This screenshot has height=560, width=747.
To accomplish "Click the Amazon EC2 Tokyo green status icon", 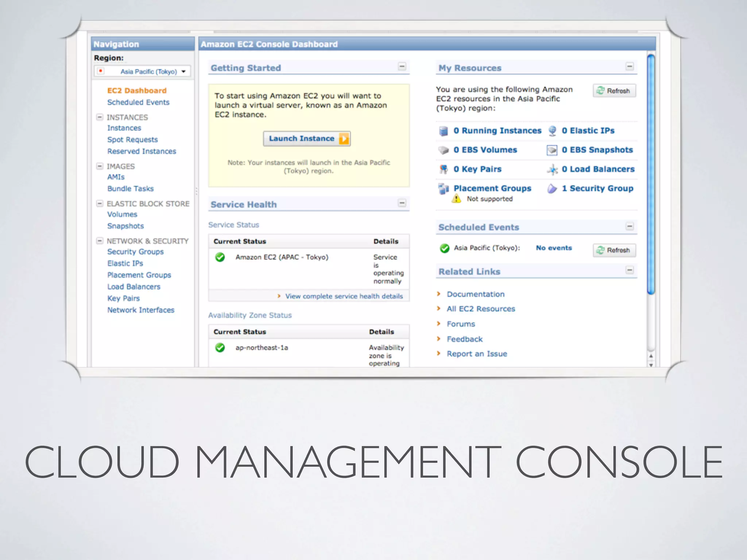I will (220, 257).
